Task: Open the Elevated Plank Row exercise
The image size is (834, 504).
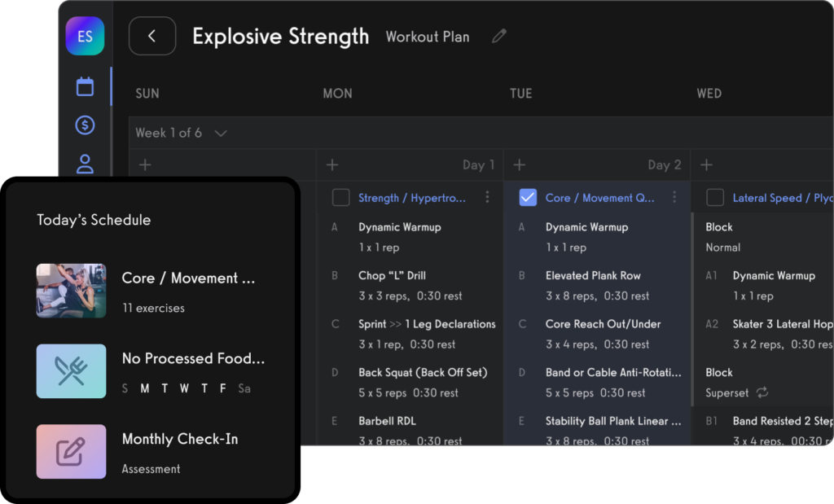Action: (593, 275)
